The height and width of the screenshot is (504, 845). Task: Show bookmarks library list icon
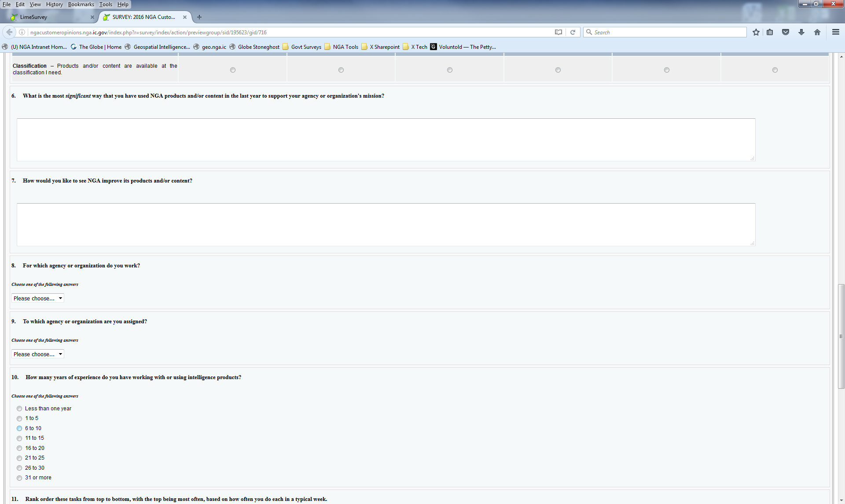point(770,32)
